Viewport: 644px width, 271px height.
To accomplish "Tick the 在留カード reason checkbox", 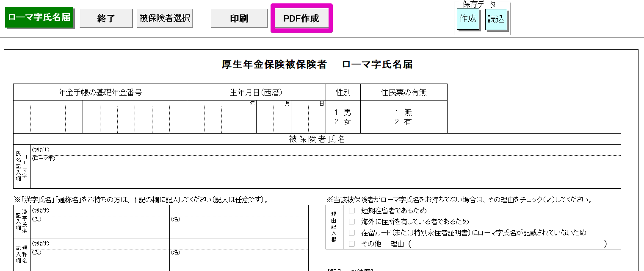I will coord(351,233).
